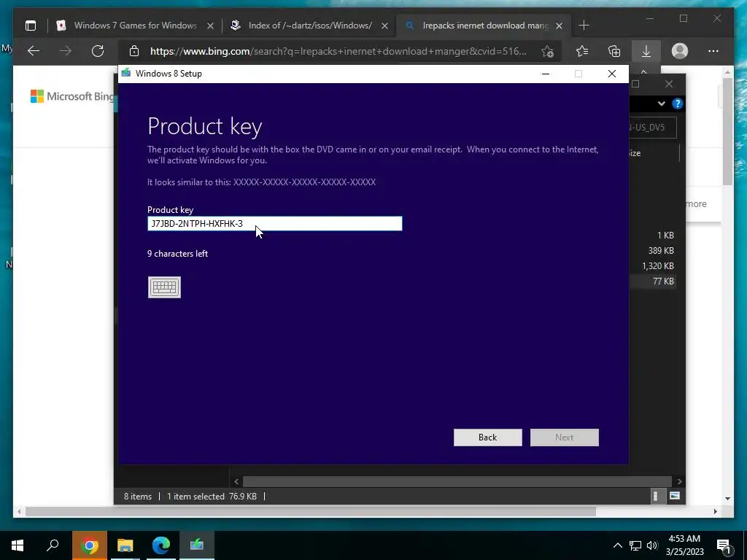Click the Windows 8 Setup title icon
This screenshot has height=560, width=747.
(125, 74)
